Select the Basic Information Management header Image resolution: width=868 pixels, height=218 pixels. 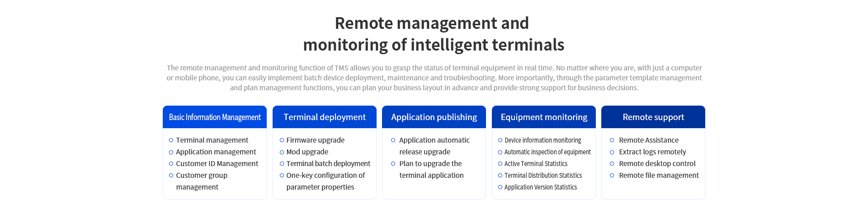(215, 117)
